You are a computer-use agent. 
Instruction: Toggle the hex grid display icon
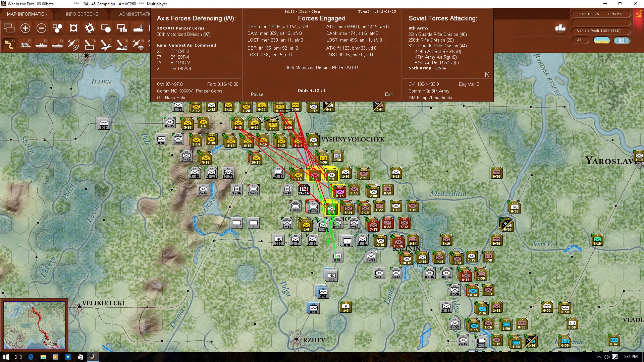[x=57, y=28]
